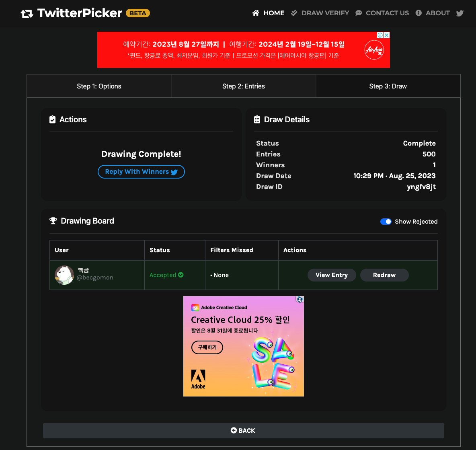This screenshot has width=476, height=450.
Task: Open the @becgomon username
Action: (95, 277)
